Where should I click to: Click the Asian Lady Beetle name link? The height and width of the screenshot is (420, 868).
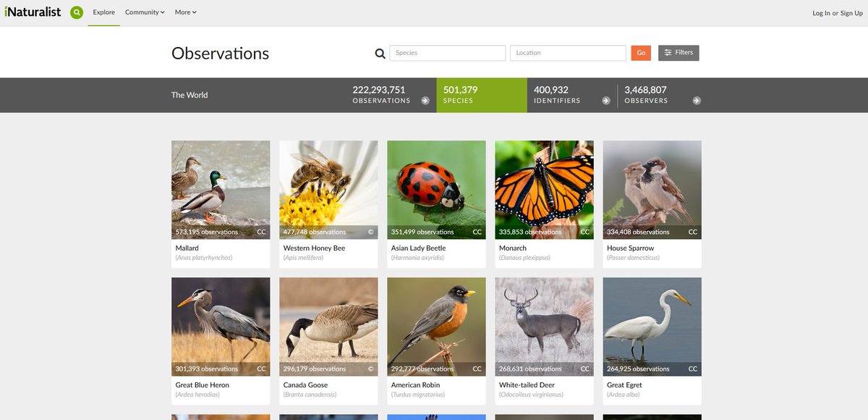tap(418, 248)
